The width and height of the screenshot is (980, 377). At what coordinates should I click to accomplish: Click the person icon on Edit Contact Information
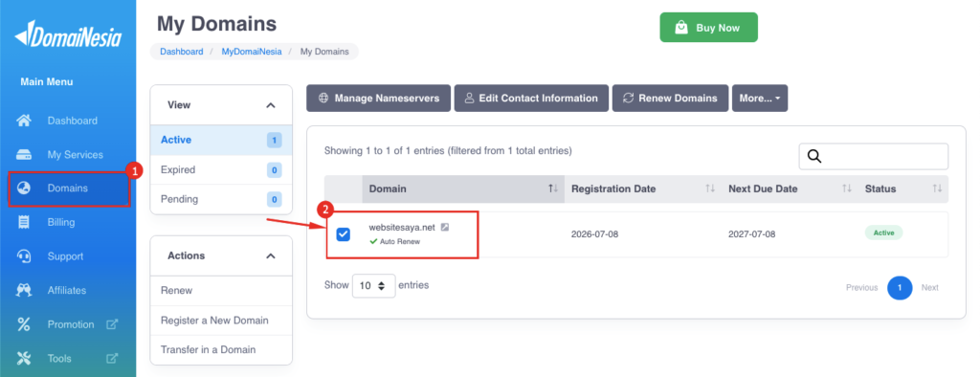(469, 99)
